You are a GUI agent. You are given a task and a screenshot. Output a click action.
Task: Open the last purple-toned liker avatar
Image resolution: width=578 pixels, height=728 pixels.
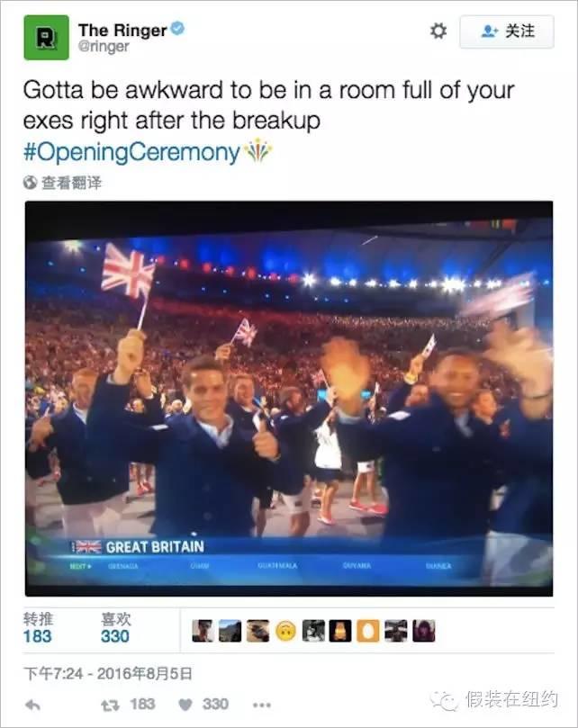[424, 631]
